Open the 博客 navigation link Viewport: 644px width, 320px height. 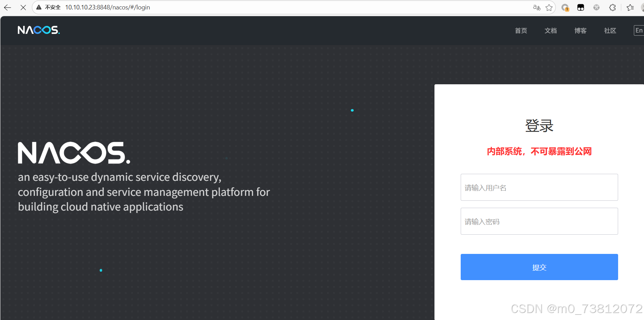click(x=580, y=31)
